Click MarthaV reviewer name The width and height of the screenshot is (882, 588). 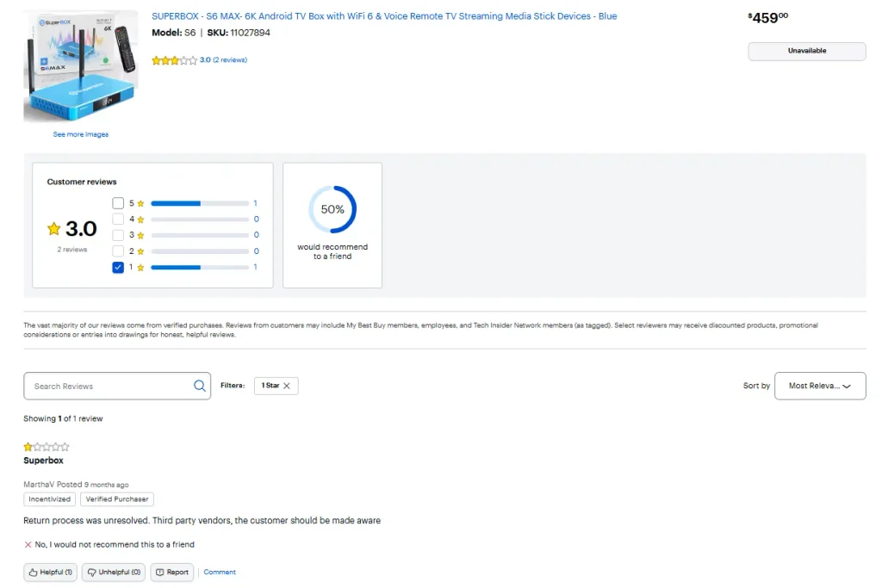(39, 485)
